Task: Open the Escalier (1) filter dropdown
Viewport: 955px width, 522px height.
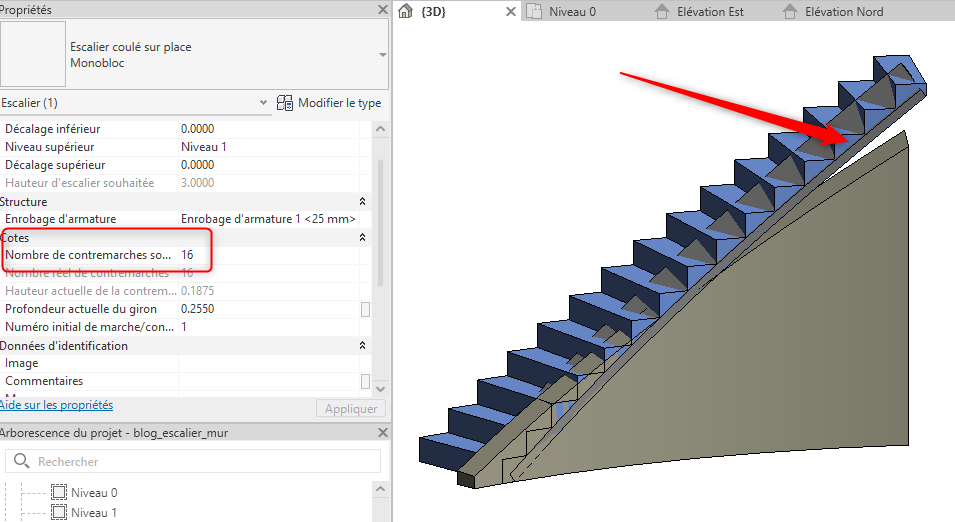Action: [x=263, y=103]
